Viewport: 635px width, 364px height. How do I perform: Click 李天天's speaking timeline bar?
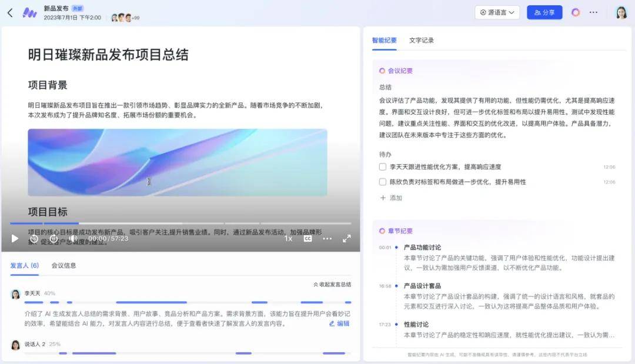188,302
